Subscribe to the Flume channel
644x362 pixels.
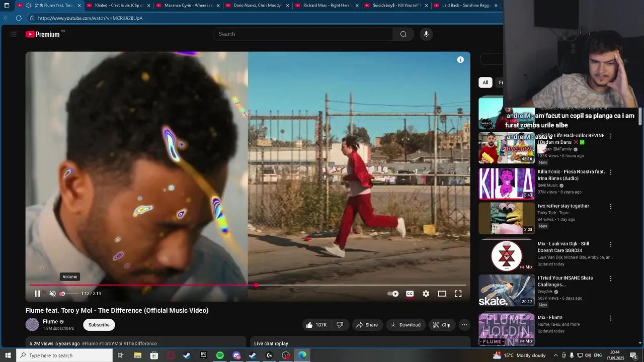pyautogui.click(x=99, y=325)
